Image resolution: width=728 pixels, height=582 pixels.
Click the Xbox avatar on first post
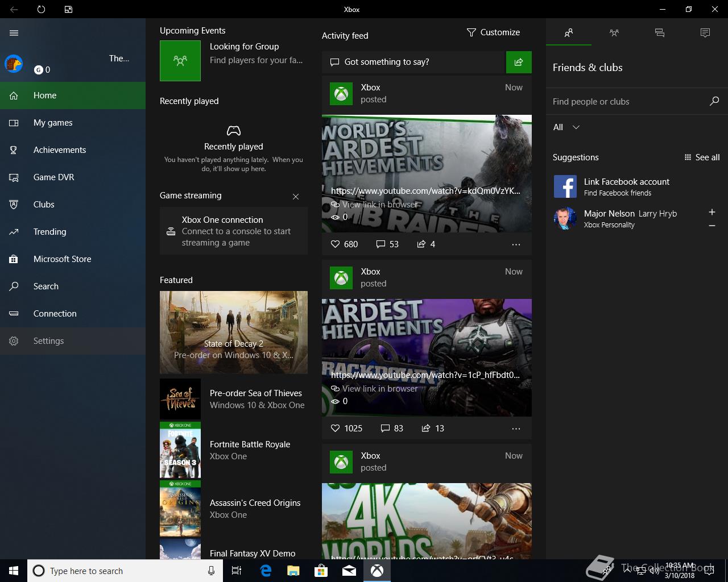tap(341, 94)
